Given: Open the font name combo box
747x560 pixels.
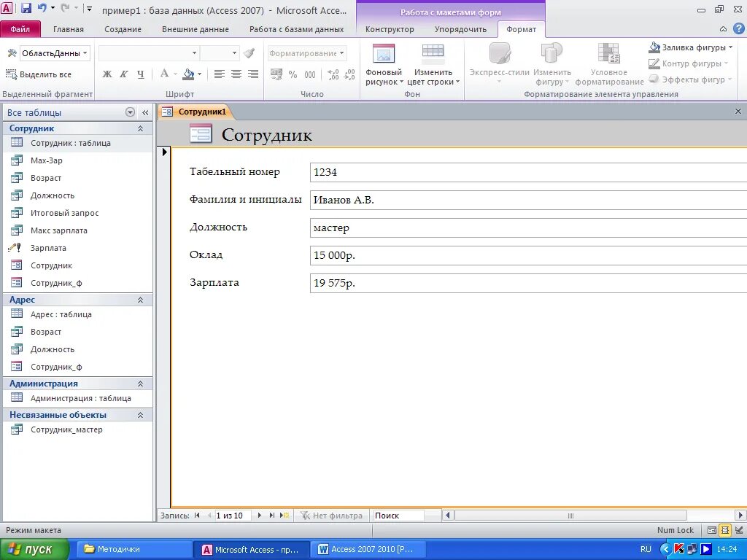Looking at the screenshot, I should (x=194, y=52).
